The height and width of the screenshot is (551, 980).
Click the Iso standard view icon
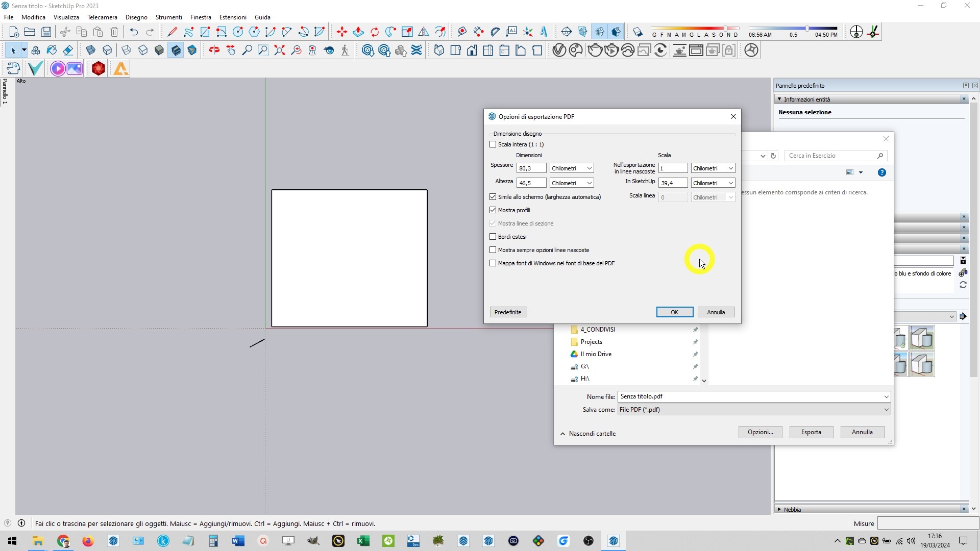click(439, 50)
